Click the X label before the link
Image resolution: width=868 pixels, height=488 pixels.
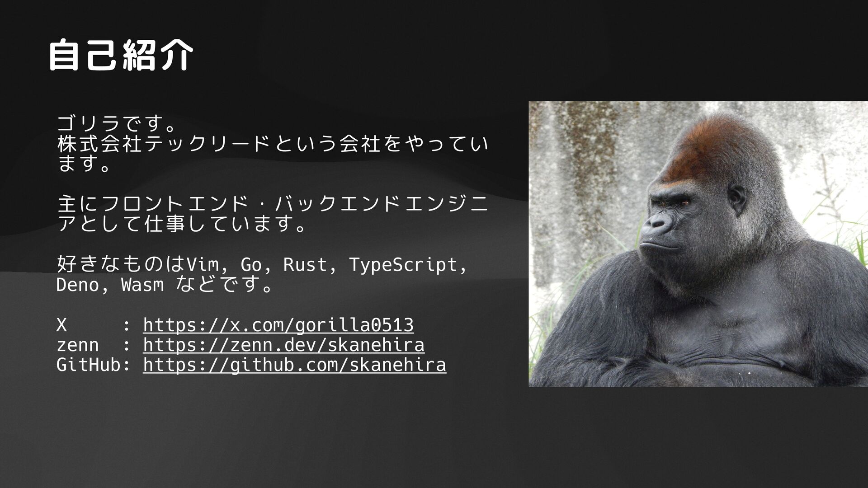pyautogui.click(x=61, y=325)
